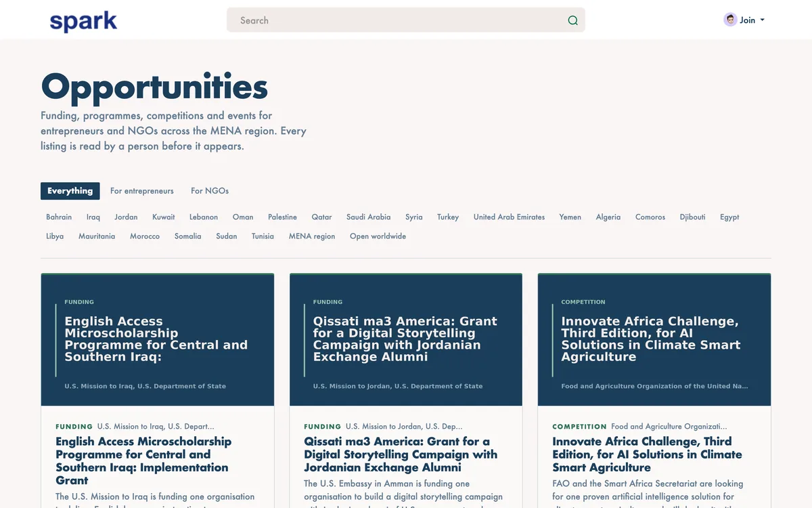The image size is (812, 508).
Task: Click COMPETITION label beside Food and Agriculture Organizati...
Action: pyautogui.click(x=580, y=427)
